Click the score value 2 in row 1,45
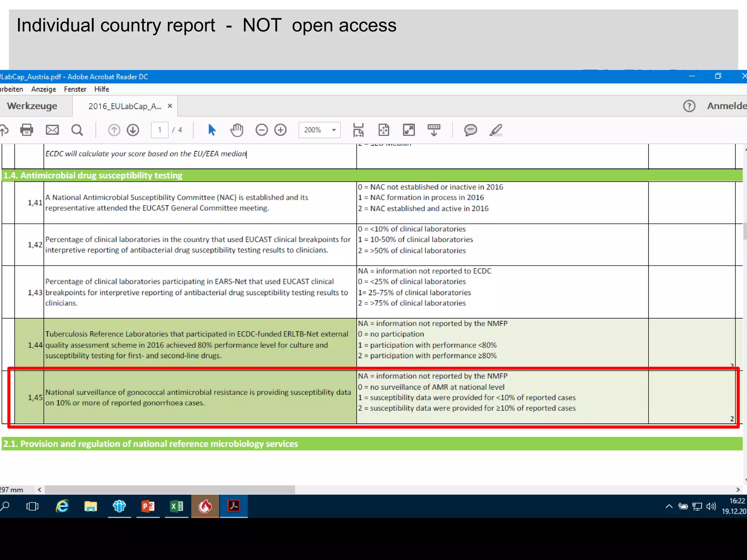This screenshot has width=747, height=560. click(732, 419)
